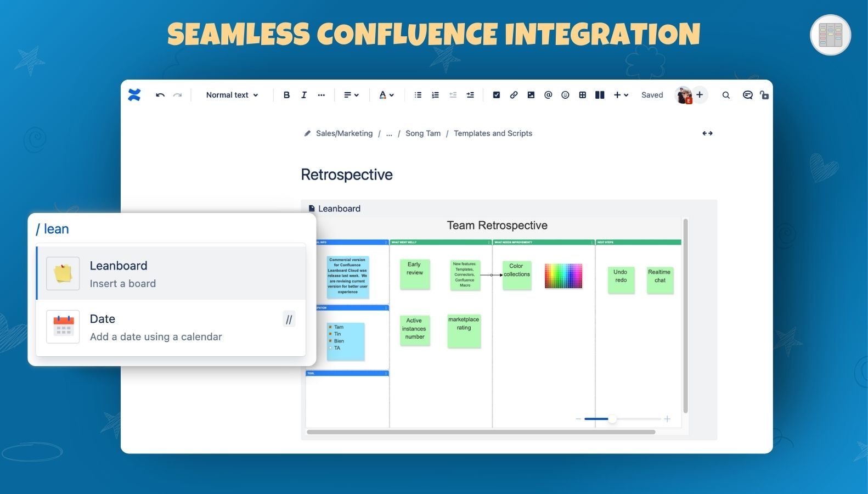Insert a link
Screen dimensions: 868x494
514,95
